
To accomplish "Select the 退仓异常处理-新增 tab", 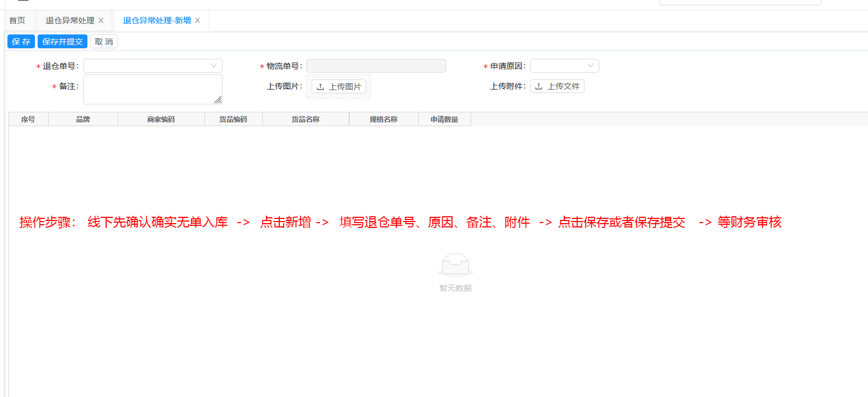I will point(156,21).
